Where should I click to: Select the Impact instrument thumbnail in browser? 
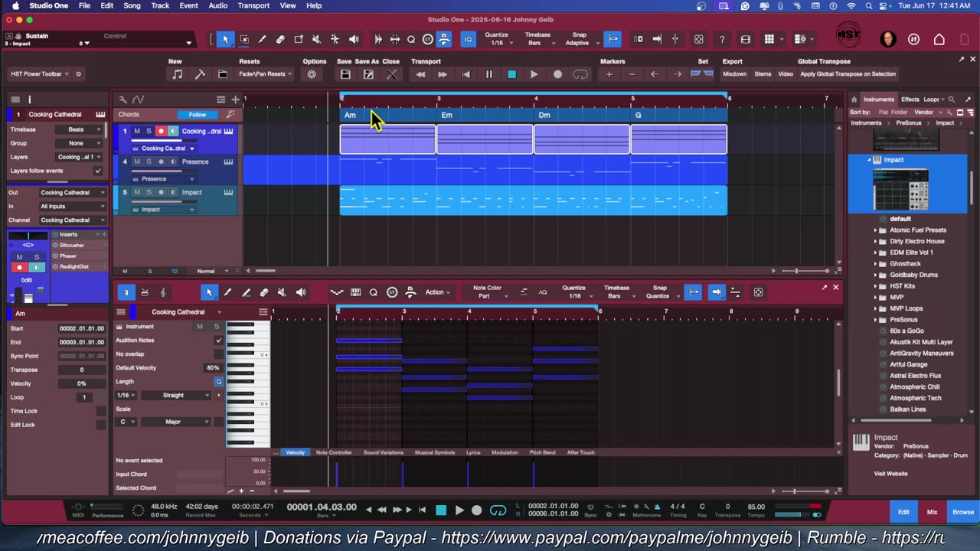pyautogui.click(x=900, y=189)
